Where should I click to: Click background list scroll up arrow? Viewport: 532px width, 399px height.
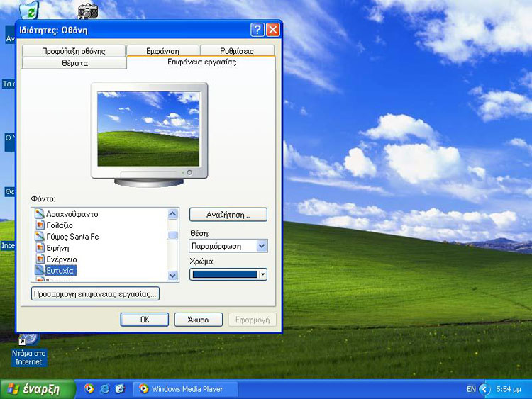click(172, 214)
